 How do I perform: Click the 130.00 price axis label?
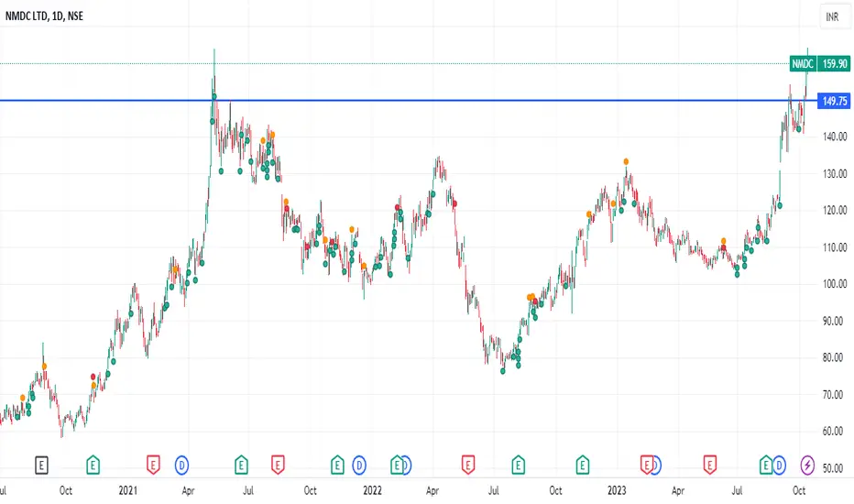[x=835, y=173]
